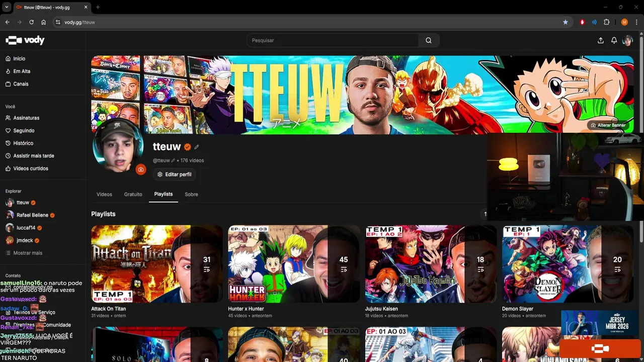Open the Jujutsu Kaisen playlist thumbnail

[x=431, y=264]
